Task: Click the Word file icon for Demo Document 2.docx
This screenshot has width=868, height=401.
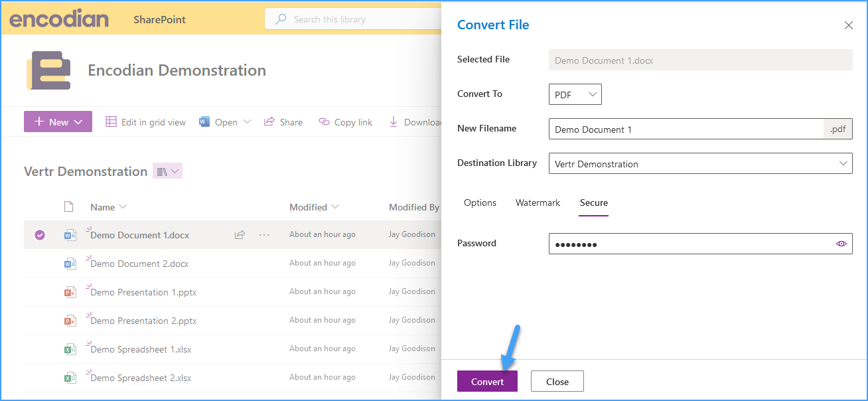Action: [x=70, y=264]
